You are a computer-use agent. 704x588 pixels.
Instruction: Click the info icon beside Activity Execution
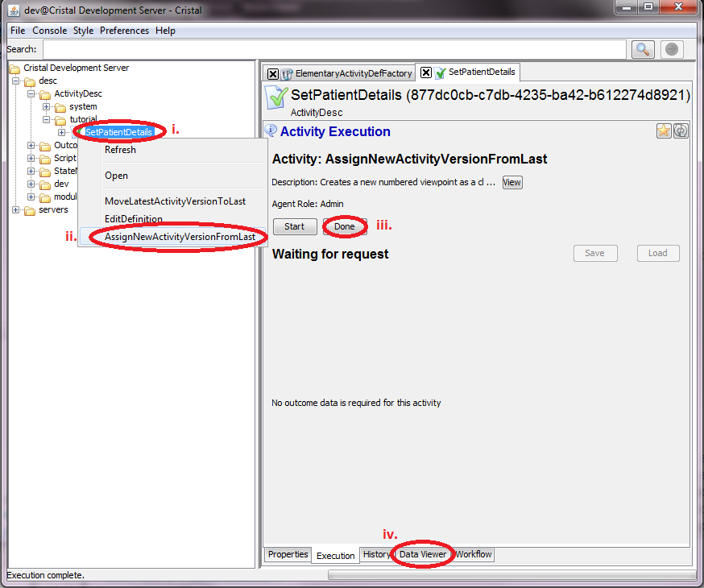coord(271,130)
